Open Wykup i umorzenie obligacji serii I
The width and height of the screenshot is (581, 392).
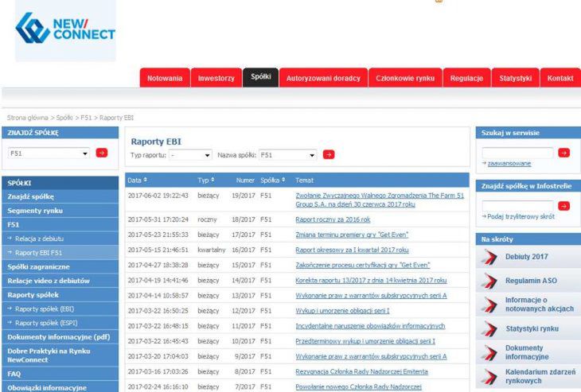tap(342, 311)
